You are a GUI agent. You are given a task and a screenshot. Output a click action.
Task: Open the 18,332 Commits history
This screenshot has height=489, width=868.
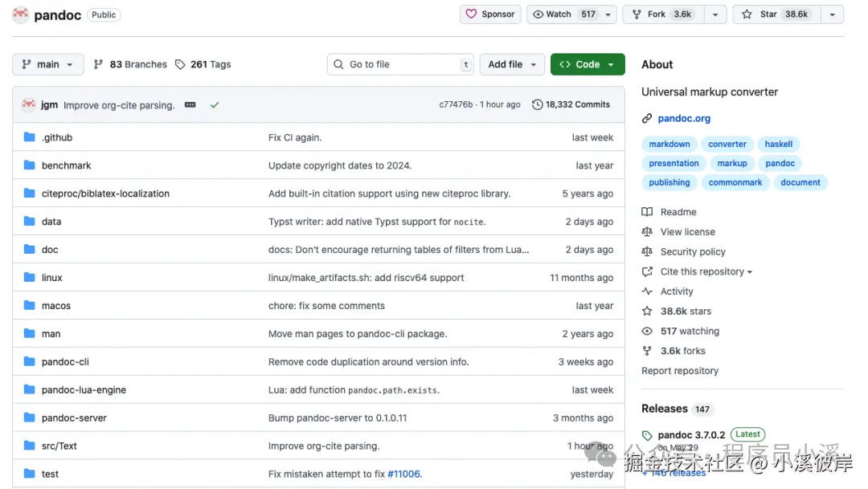pos(571,104)
